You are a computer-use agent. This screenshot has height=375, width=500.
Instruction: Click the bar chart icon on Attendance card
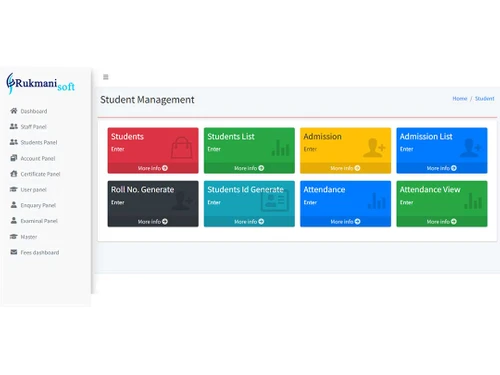[x=377, y=201]
